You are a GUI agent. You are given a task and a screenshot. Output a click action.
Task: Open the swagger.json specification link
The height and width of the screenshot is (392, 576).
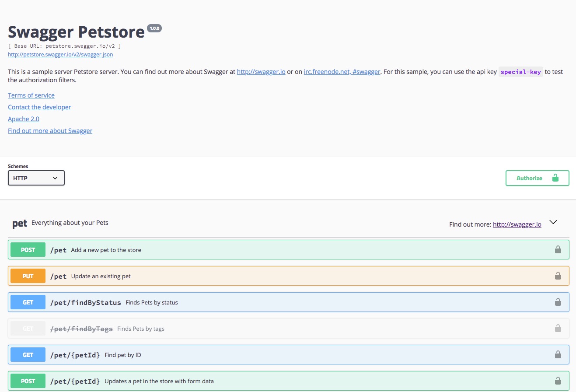(60, 55)
